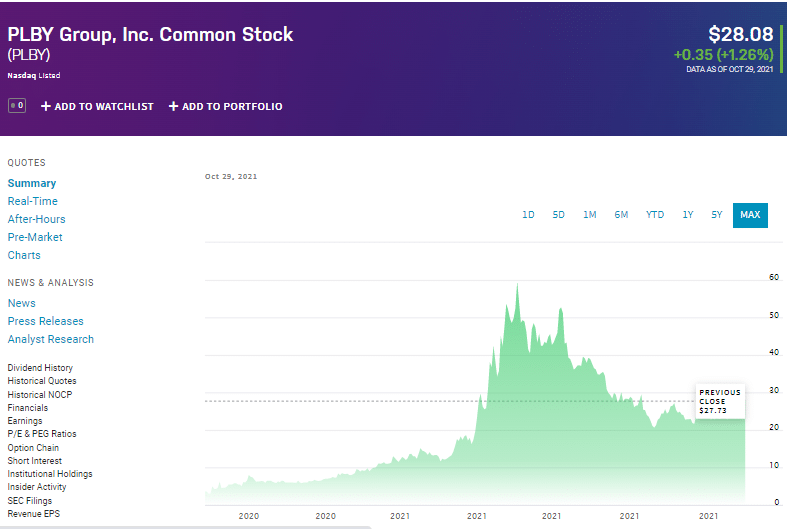Image resolution: width=787 pixels, height=529 pixels.
Task: Click the +0.35 (+1.26%) change value
Action: click(x=723, y=54)
